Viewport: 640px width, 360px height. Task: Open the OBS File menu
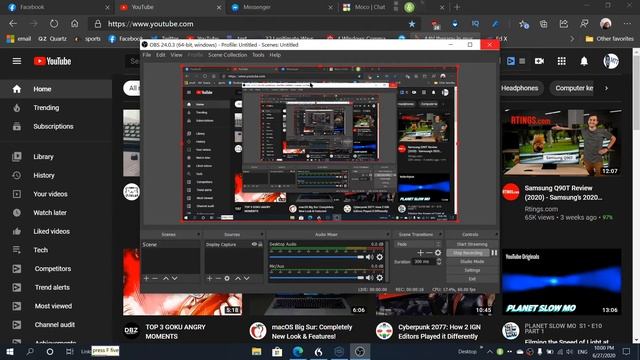coord(147,55)
